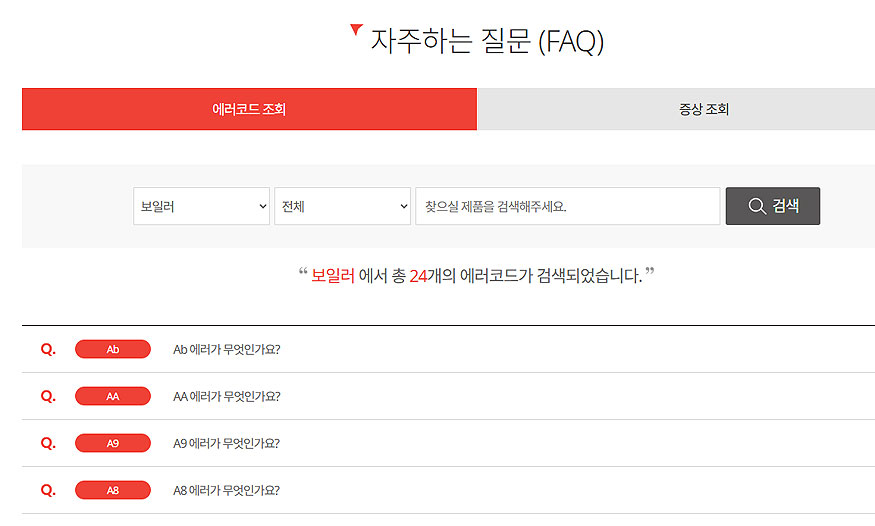Open the 'A9 에러가 무엇인가요?' question
Image resolution: width=875 pixels, height=526 pixels.
click(227, 443)
